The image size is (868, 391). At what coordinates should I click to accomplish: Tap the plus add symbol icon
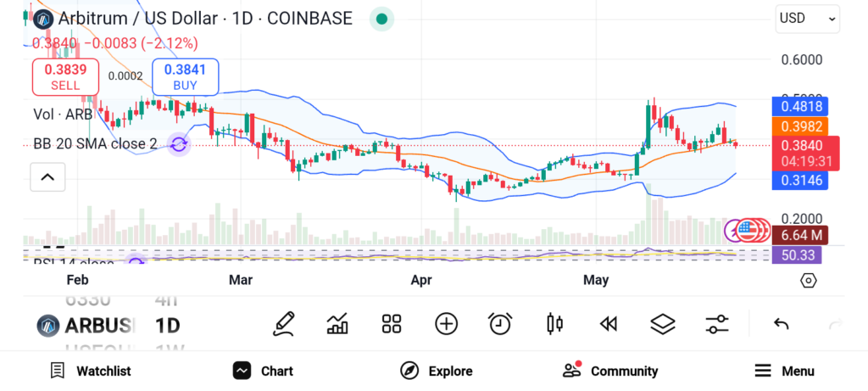446,324
